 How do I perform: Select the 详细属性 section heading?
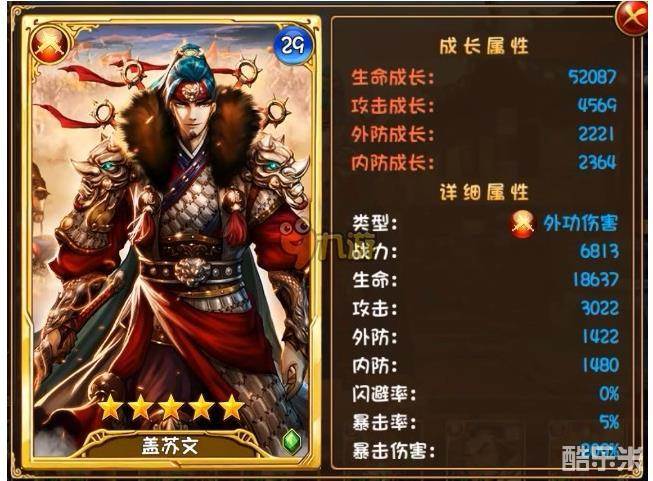click(484, 192)
